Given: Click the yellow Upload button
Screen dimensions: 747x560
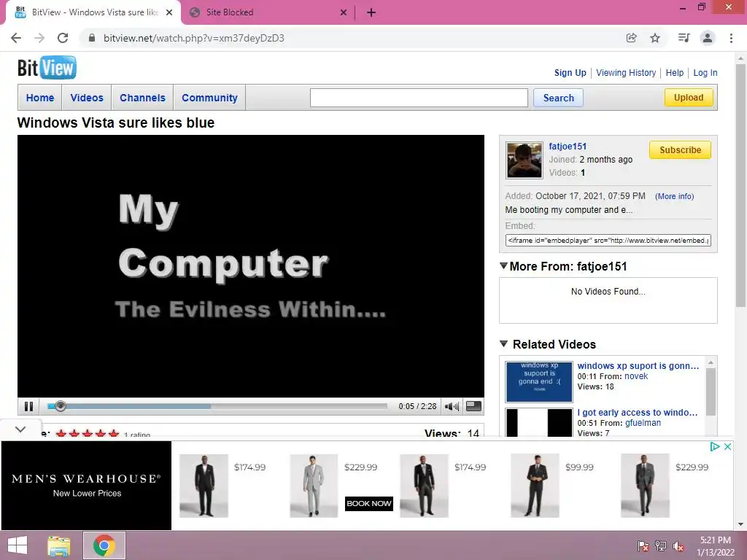Looking at the screenshot, I should [x=689, y=98].
